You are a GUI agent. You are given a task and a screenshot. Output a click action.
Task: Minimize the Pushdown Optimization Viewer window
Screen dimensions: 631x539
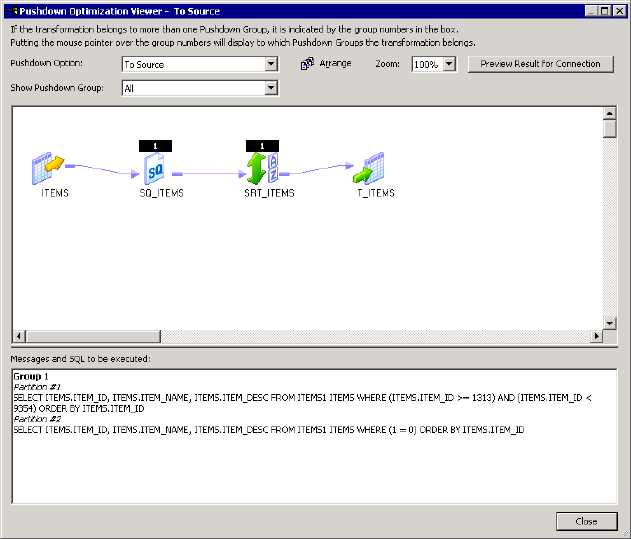(x=591, y=11)
